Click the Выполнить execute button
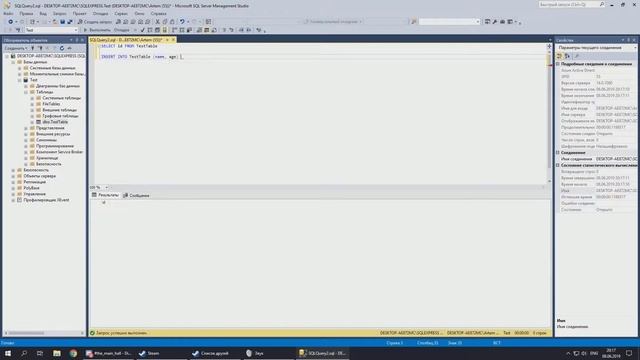This screenshot has width=640, height=360. tap(97, 30)
